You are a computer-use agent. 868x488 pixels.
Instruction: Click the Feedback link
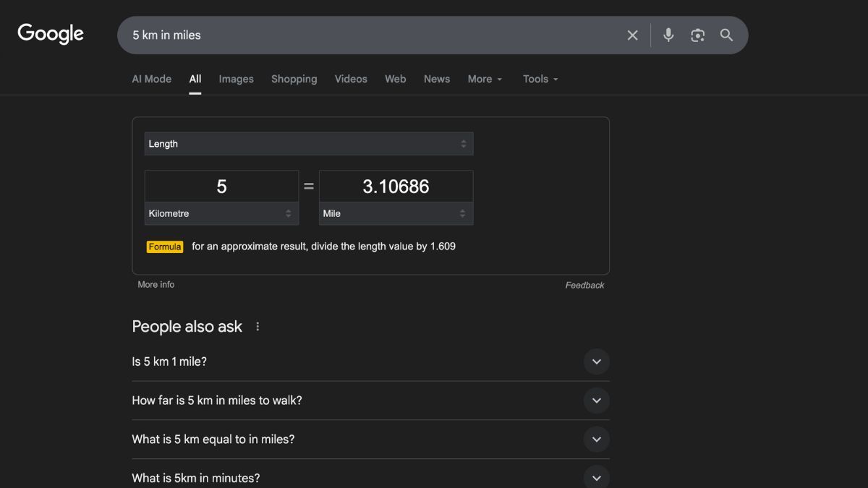584,286
